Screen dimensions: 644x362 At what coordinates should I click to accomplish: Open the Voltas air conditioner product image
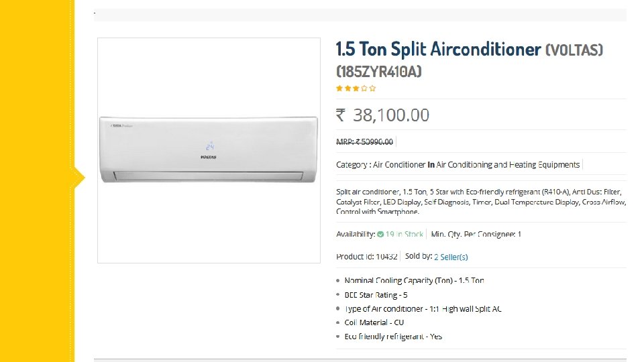click(x=209, y=150)
